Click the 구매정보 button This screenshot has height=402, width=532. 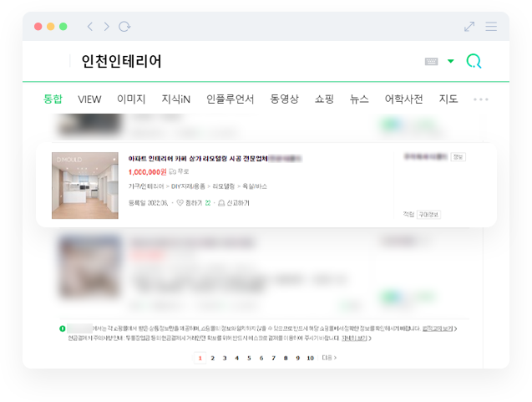point(428,215)
